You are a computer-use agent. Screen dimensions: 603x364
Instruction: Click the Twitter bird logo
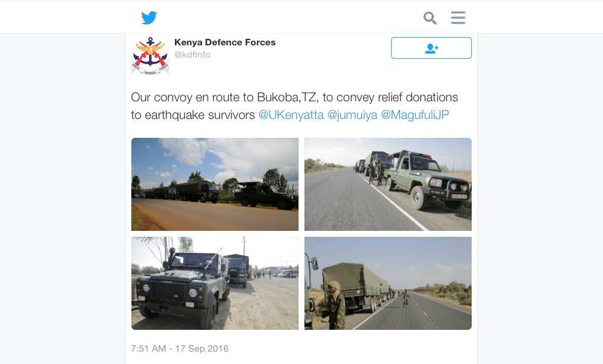(149, 18)
